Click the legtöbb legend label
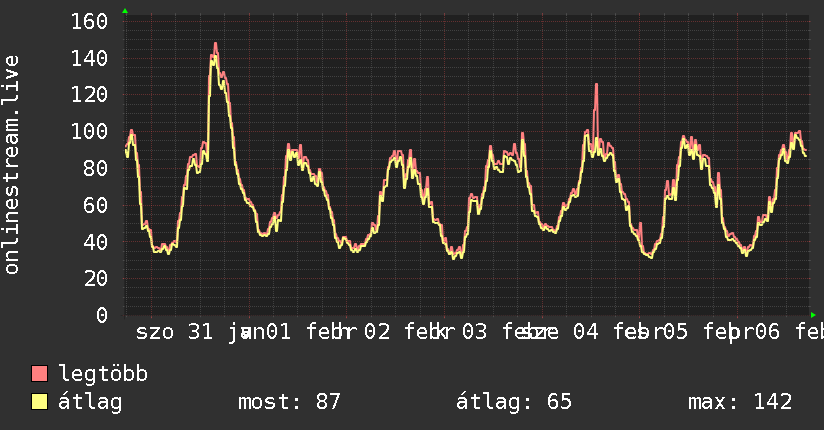 pos(103,374)
